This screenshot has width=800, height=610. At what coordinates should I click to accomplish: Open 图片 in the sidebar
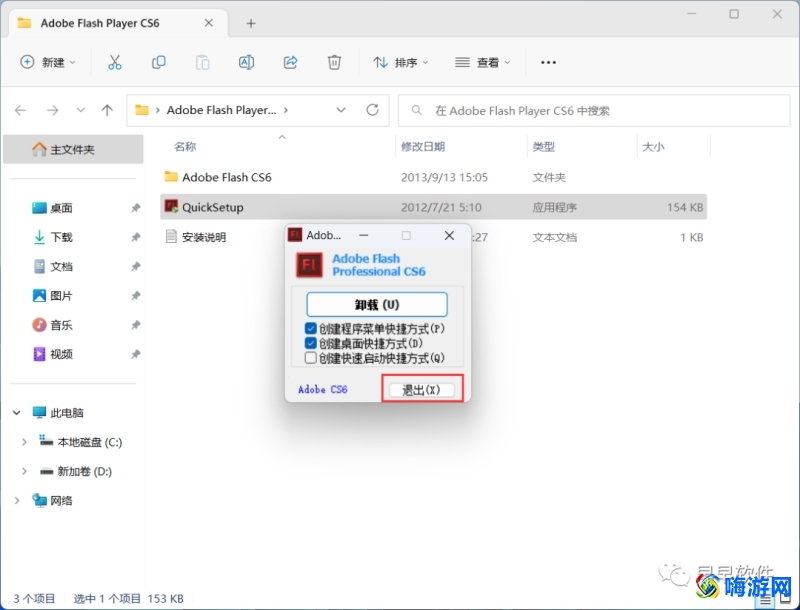(x=61, y=295)
